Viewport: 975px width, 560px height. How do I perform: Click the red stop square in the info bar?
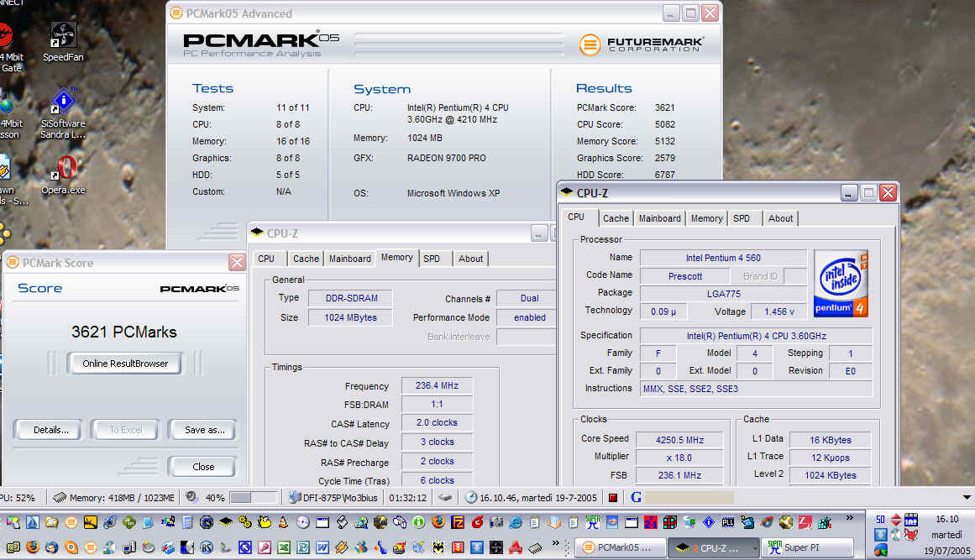point(613,497)
